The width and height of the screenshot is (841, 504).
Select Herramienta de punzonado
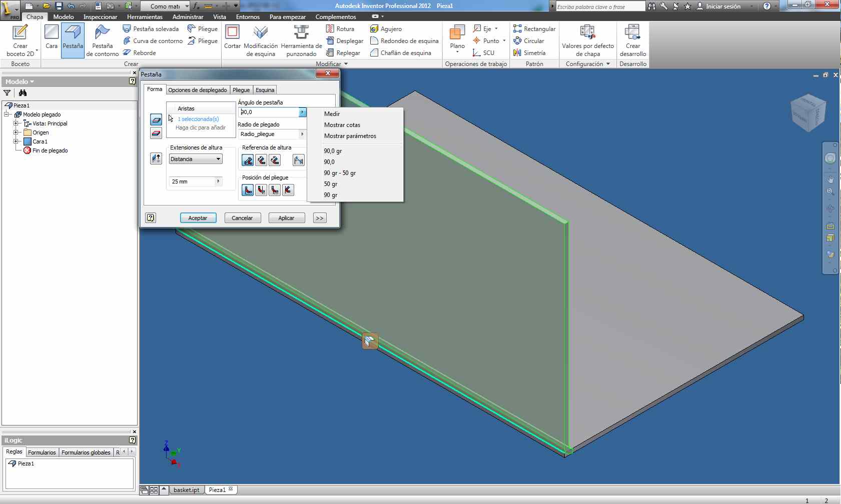(x=301, y=40)
